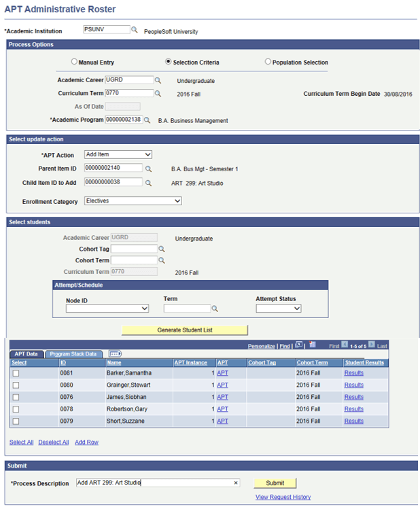
Task: Click the Academic Institution input field
Action: [107, 29]
